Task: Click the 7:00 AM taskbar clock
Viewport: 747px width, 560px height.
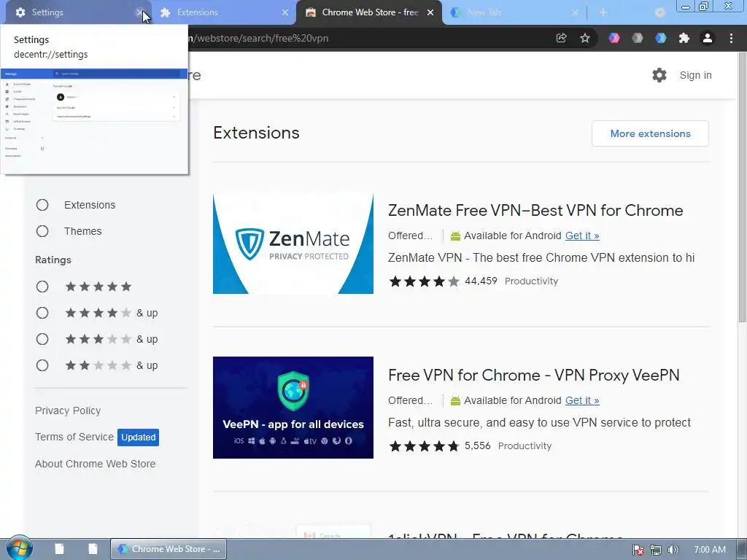Action: [x=710, y=550]
